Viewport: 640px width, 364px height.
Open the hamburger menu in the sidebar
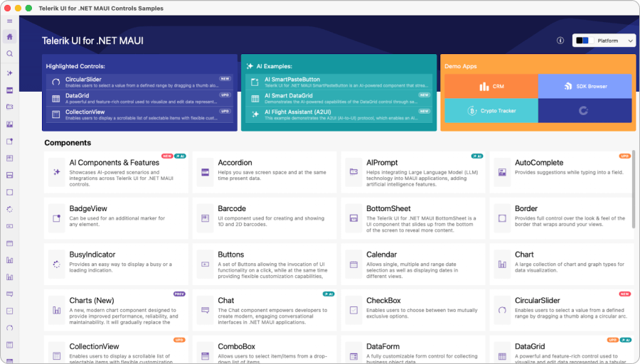(10, 21)
